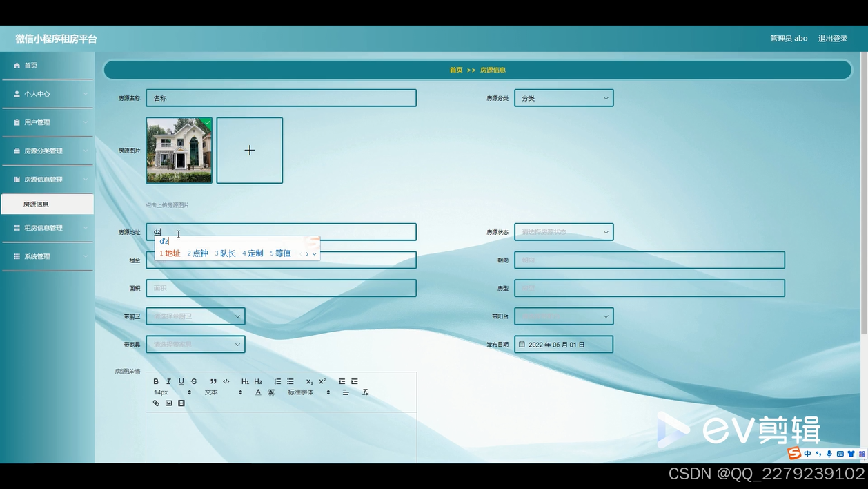Focus the 房型 input field
The width and height of the screenshot is (868, 489).
tap(650, 288)
